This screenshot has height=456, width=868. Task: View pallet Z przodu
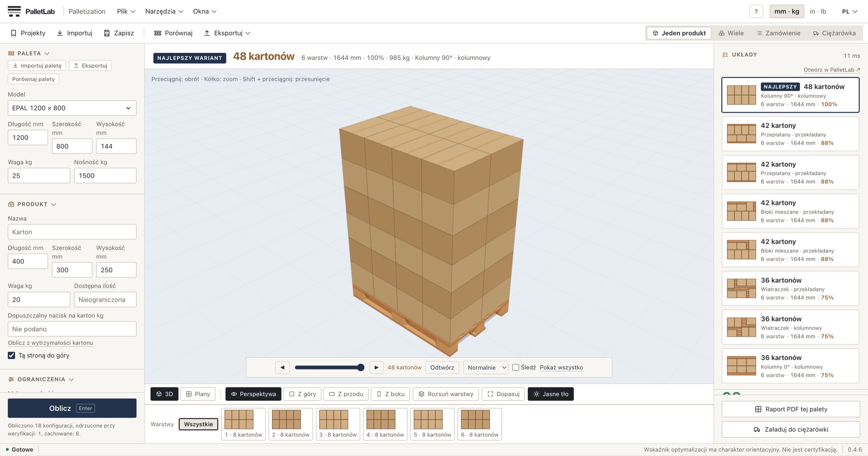(346, 394)
